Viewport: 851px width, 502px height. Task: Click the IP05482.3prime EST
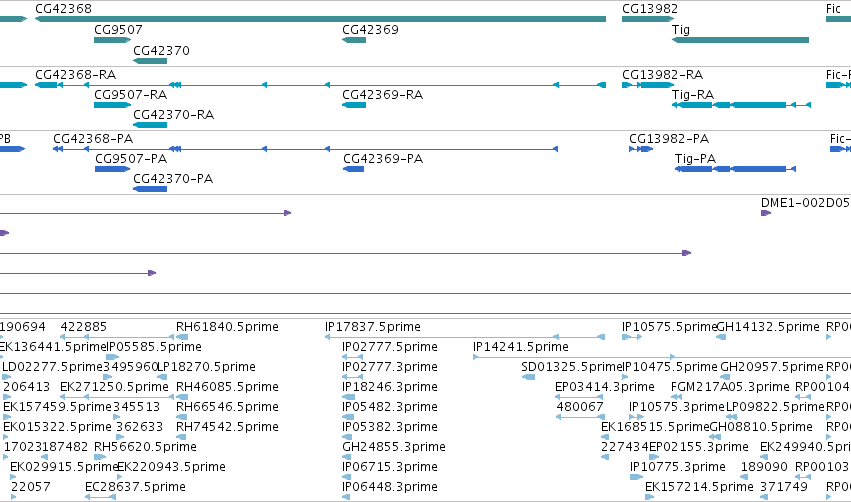pos(348,417)
